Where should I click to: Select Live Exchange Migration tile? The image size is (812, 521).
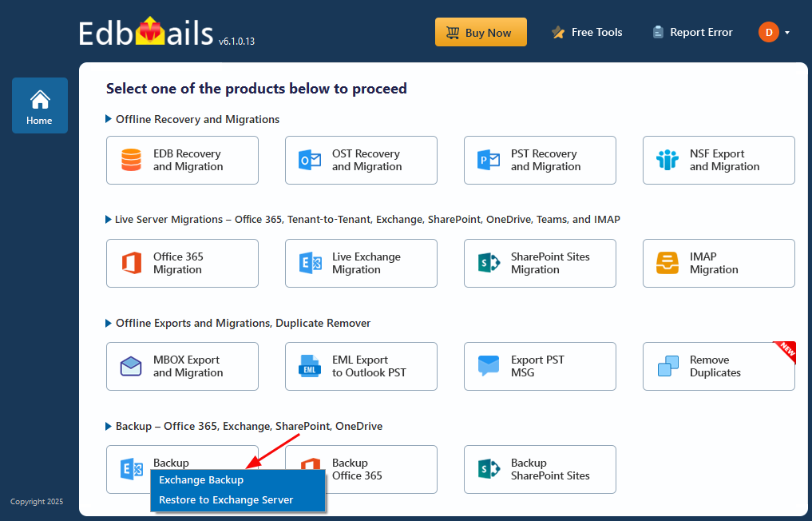361,264
